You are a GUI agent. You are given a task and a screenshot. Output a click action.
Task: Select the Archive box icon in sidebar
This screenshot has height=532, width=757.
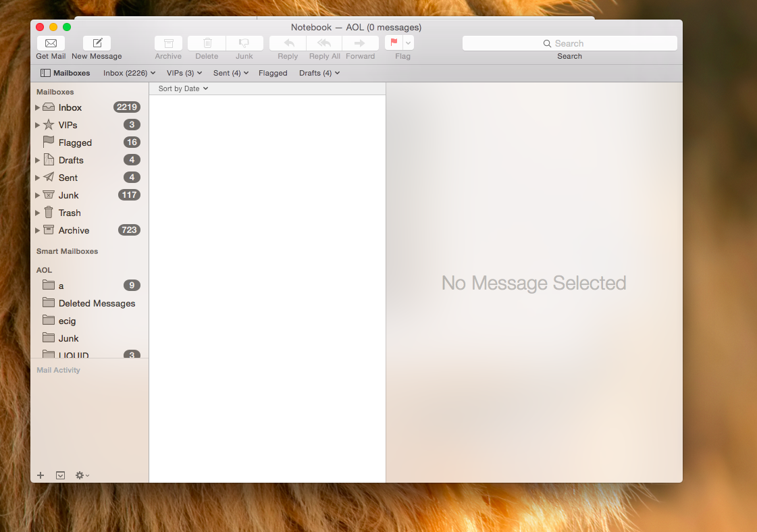[49, 230]
